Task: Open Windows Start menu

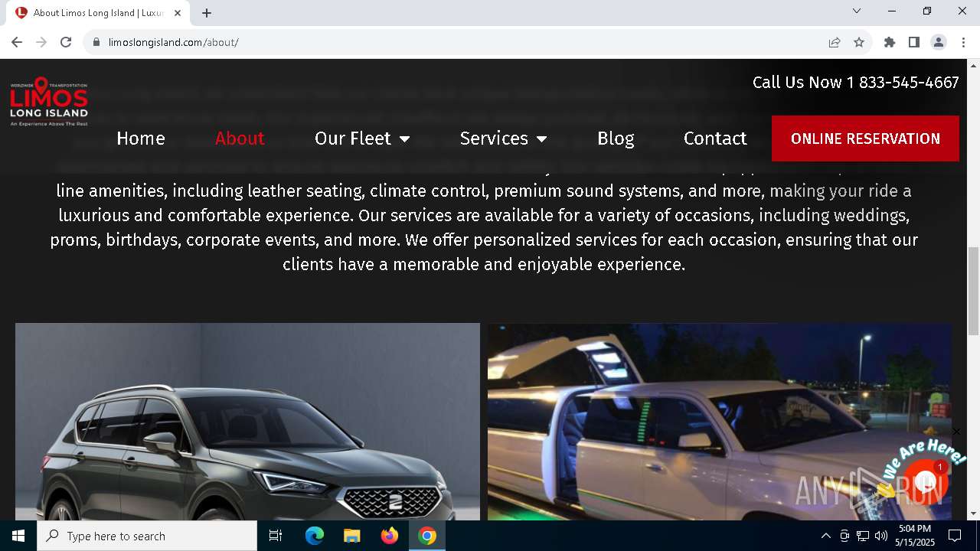Action: (18, 536)
